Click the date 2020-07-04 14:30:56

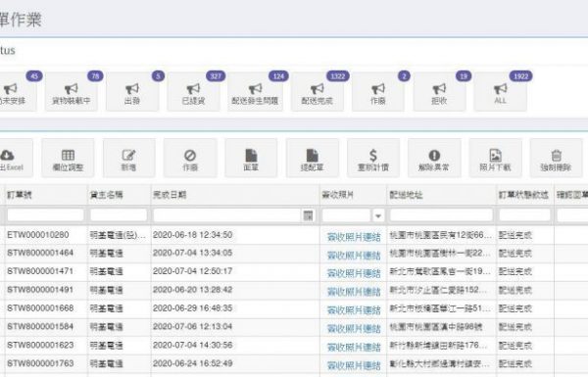(x=193, y=345)
